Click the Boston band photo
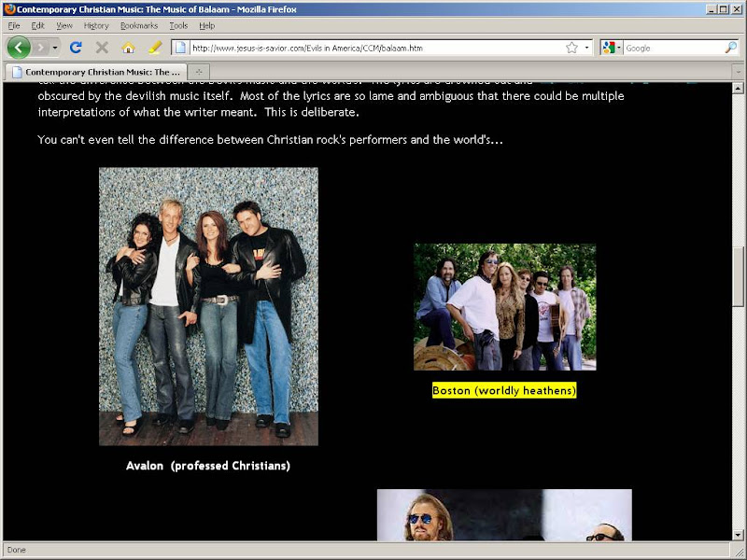This screenshot has height=560, width=747. 505,307
